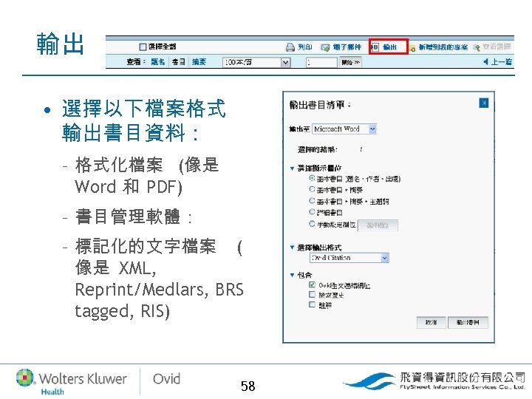This screenshot has height=399, width=532.
Task: Click the 查看選擇 magnifier icon
Action: (x=476, y=48)
